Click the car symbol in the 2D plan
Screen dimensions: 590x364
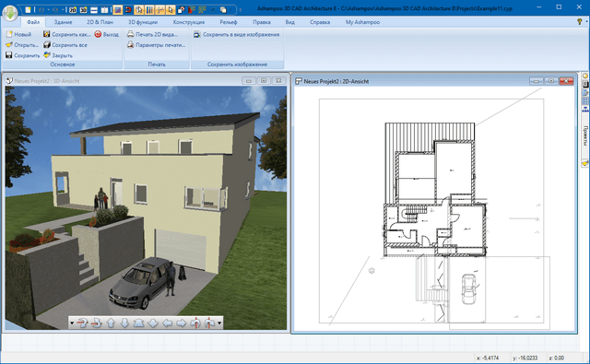[x=468, y=288]
